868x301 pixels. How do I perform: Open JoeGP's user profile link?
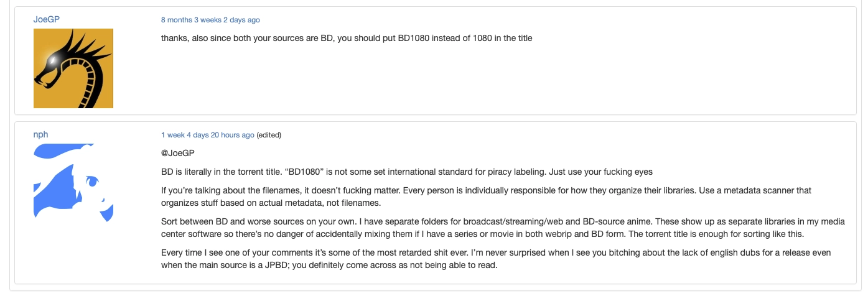click(47, 19)
